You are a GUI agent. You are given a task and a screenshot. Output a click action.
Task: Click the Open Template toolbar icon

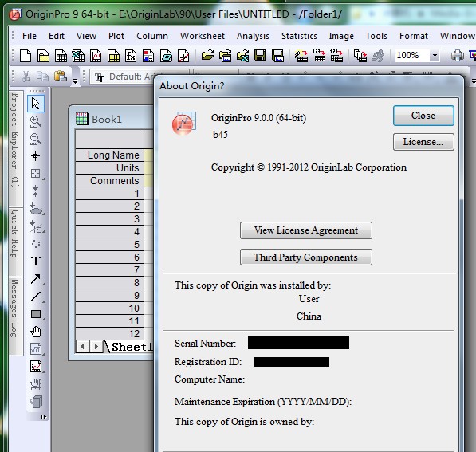pos(226,56)
